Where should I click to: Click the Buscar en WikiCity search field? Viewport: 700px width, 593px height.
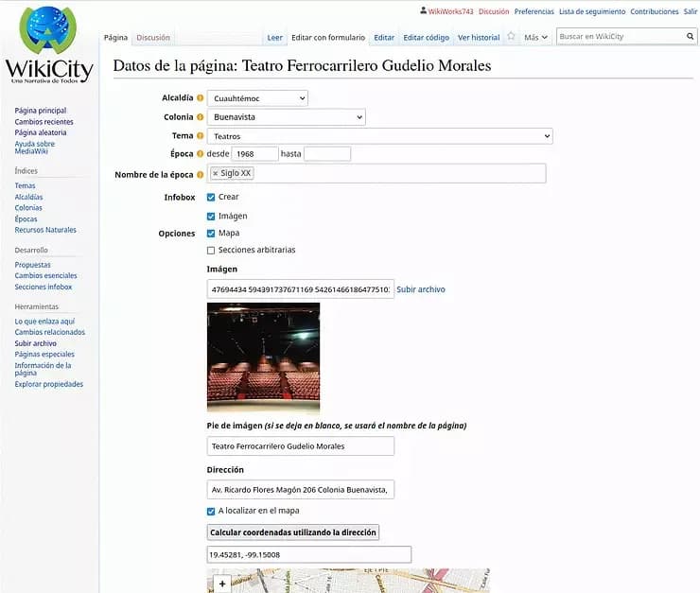point(621,37)
